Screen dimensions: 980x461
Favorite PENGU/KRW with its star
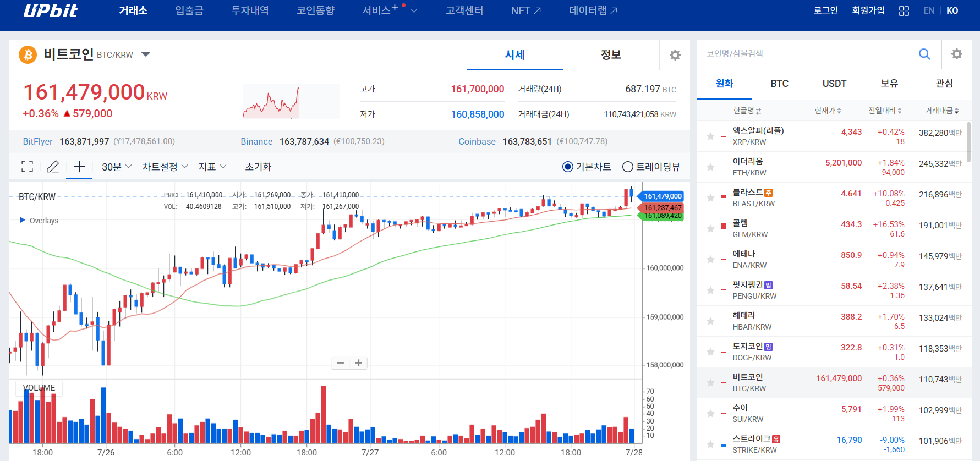[710, 290]
